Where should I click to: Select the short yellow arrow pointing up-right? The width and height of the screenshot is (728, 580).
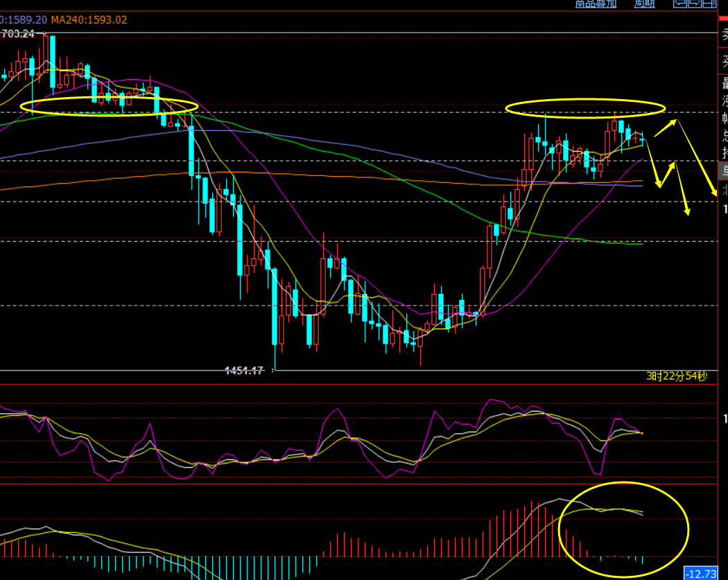click(x=666, y=126)
